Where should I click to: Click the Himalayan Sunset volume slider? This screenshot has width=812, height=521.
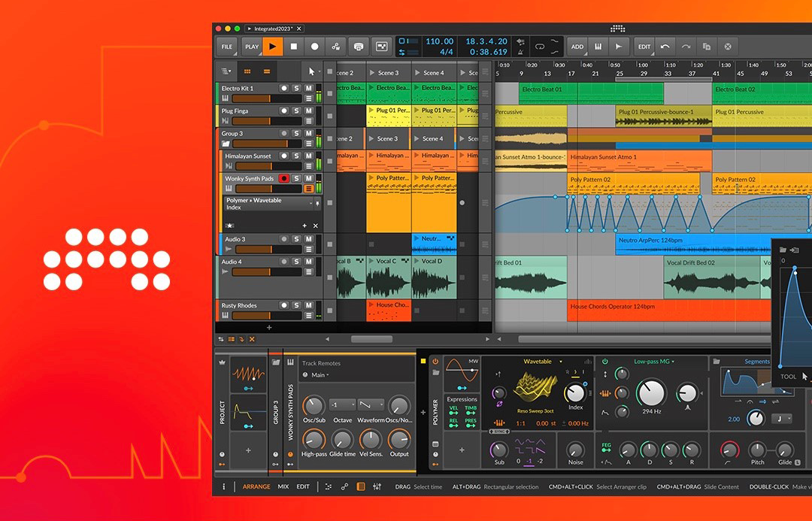260,166
